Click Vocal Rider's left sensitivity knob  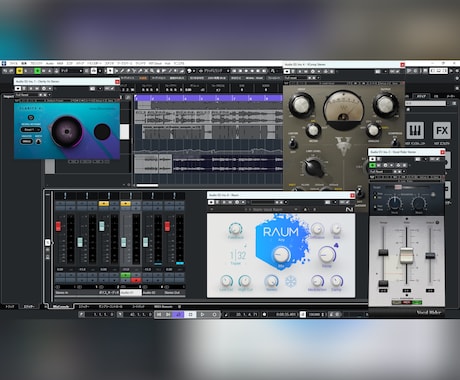click(394, 203)
